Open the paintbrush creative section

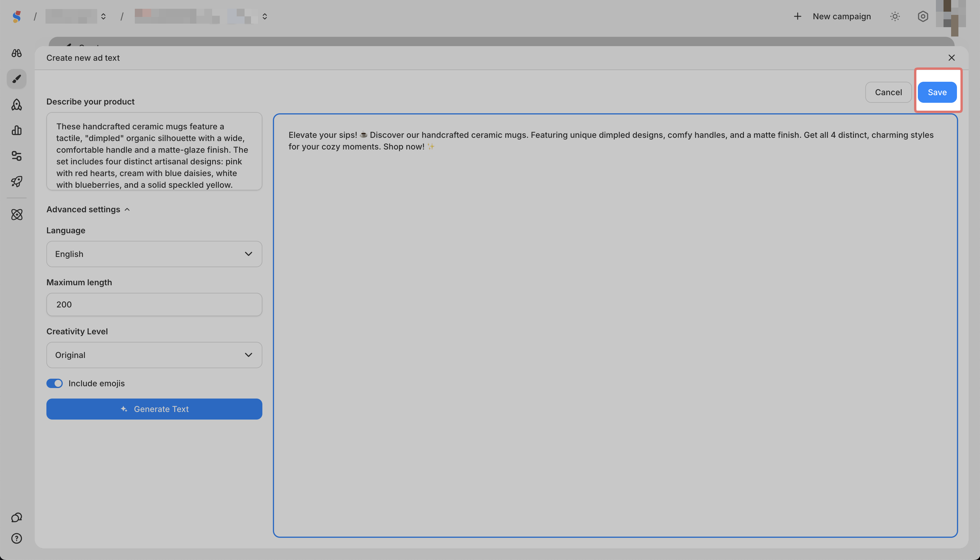(17, 79)
